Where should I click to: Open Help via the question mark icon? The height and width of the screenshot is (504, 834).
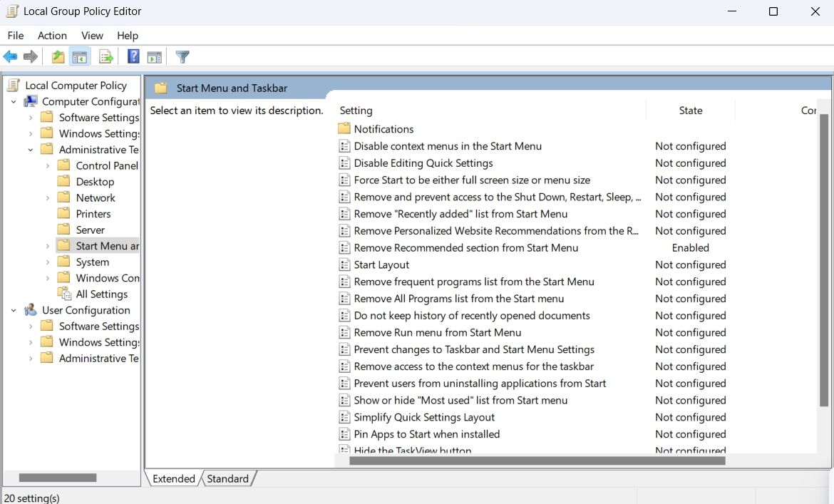click(x=133, y=56)
